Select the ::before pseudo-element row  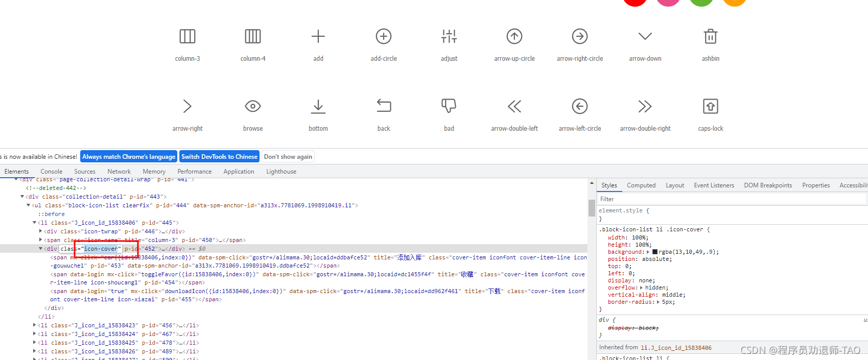coord(51,214)
